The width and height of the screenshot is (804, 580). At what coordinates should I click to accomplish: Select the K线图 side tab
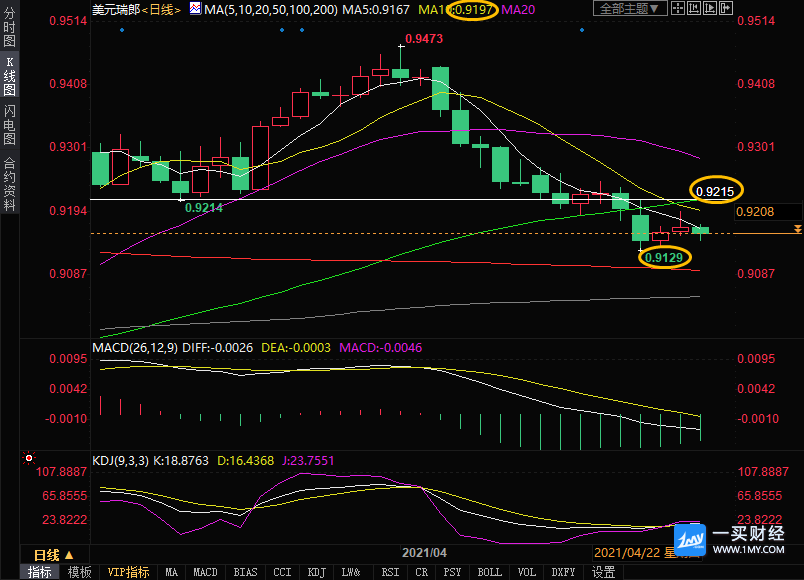[9, 76]
